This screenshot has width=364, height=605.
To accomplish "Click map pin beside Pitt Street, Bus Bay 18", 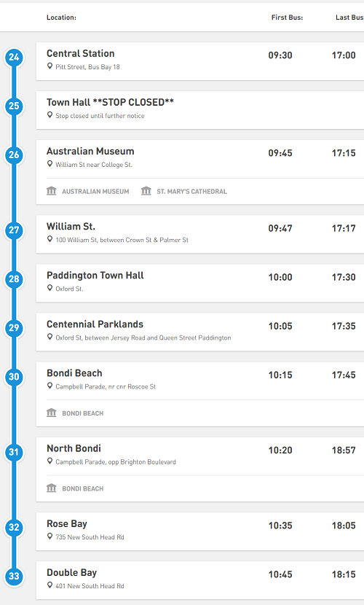I will 50,66.
